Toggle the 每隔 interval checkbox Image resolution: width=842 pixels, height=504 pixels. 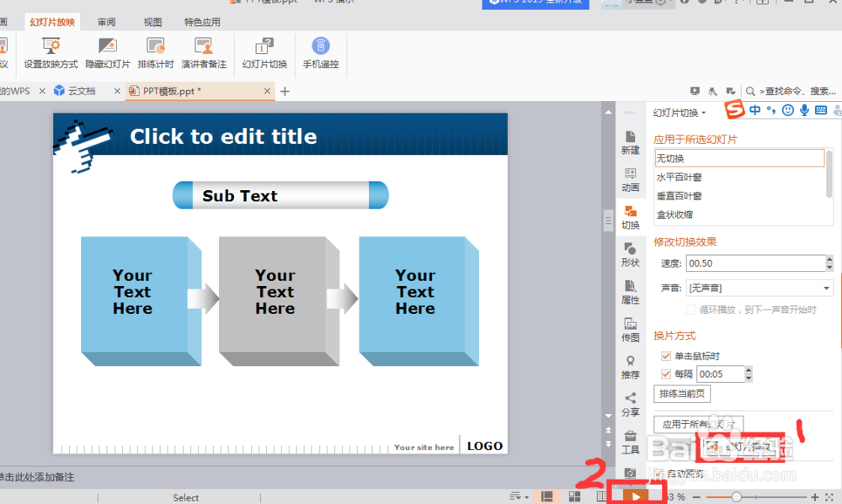pyautogui.click(x=666, y=374)
